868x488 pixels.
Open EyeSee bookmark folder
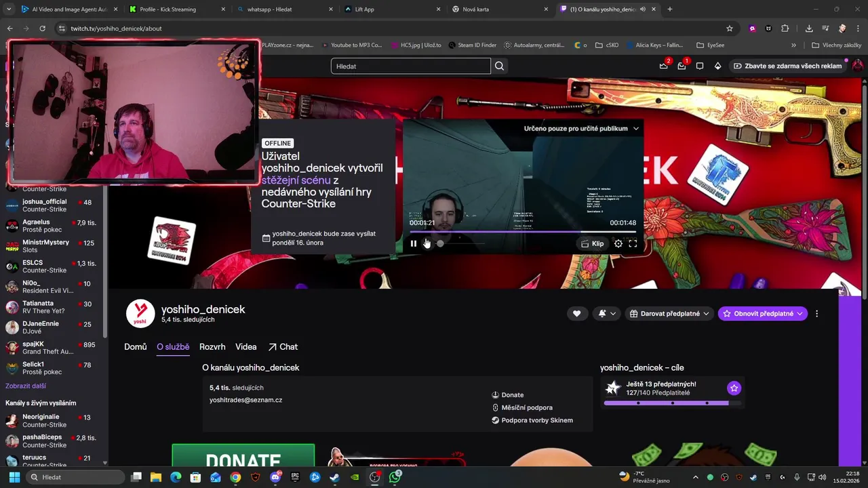click(711, 45)
